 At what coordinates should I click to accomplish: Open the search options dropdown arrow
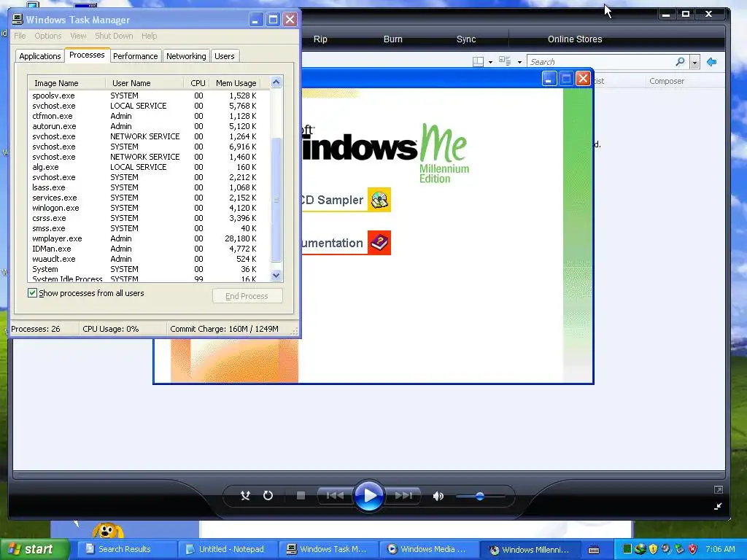click(x=694, y=63)
